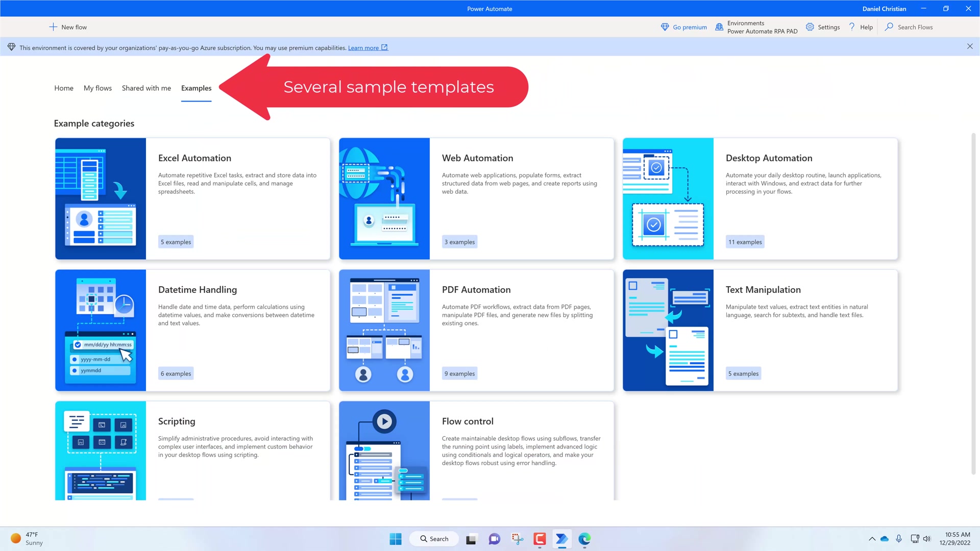Click the Web Automation title
Image resolution: width=980 pixels, height=551 pixels.
tap(477, 158)
